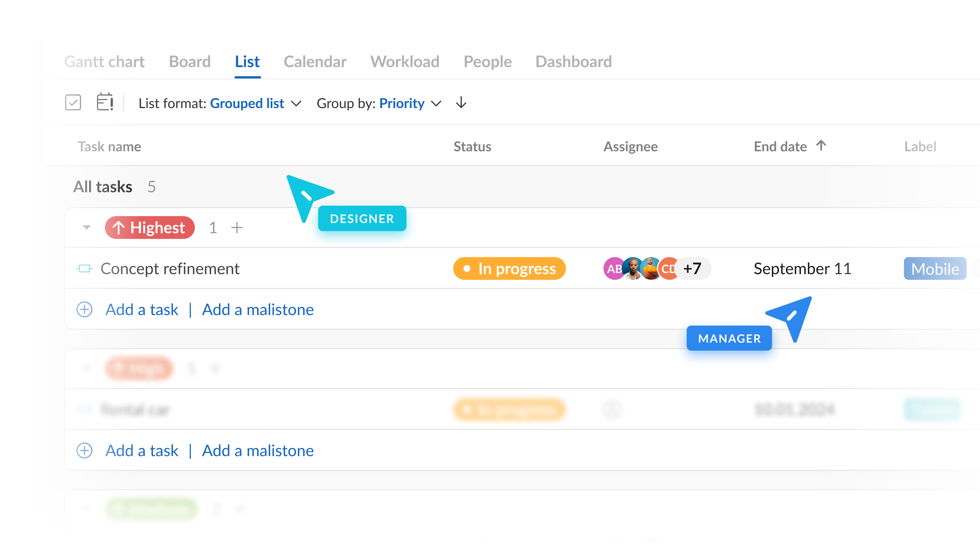The height and width of the screenshot is (546, 980).
Task: Switch to the Gantt chart tab
Action: click(104, 62)
